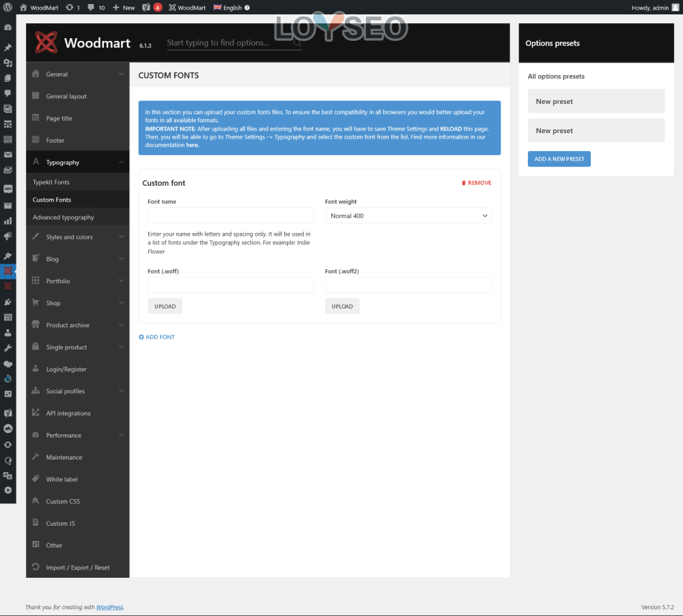Click the Woodmart red X logo
The width and height of the screenshot is (683, 616).
click(46, 42)
